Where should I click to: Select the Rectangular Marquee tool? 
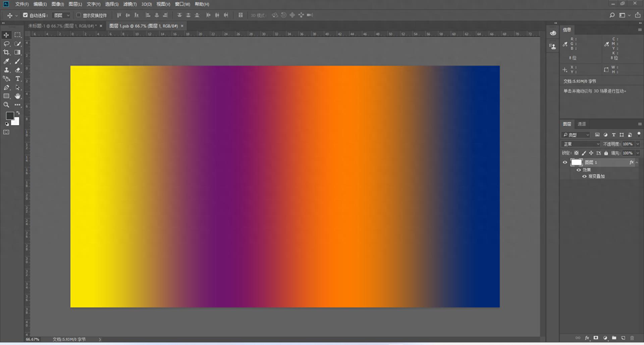click(x=18, y=35)
